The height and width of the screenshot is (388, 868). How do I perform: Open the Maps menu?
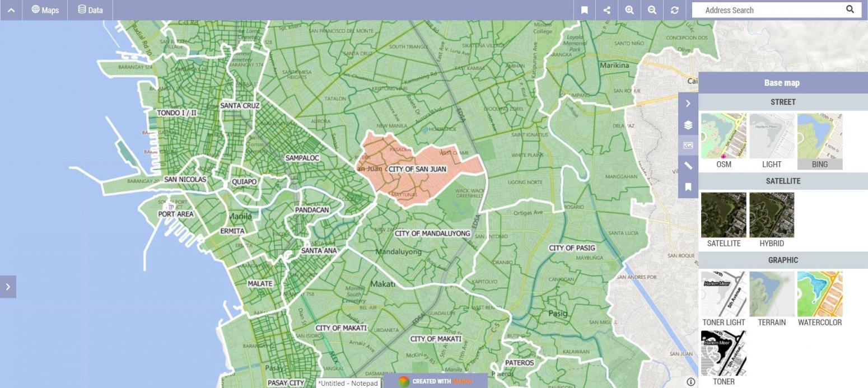pyautogui.click(x=45, y=10)
